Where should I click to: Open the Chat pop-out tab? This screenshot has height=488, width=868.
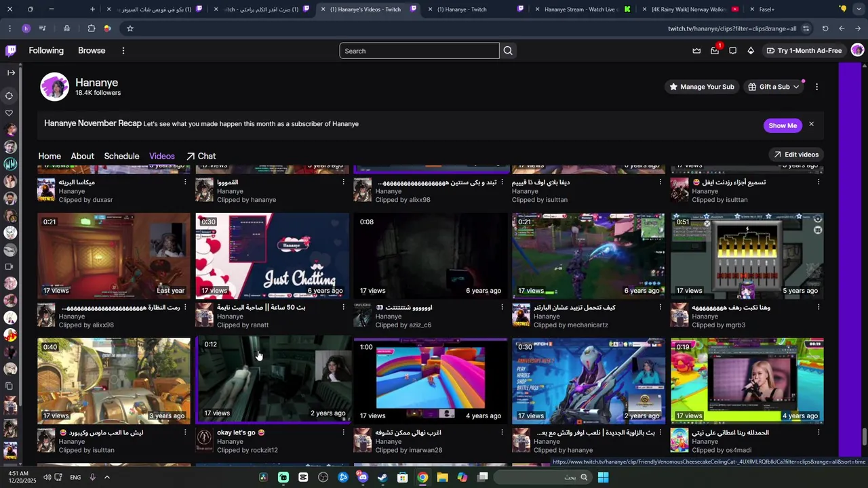(x=201, y=156)
